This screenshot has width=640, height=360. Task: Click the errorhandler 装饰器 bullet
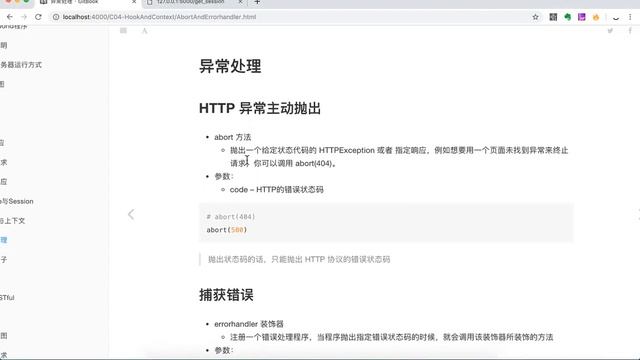[x=249, y=324]
